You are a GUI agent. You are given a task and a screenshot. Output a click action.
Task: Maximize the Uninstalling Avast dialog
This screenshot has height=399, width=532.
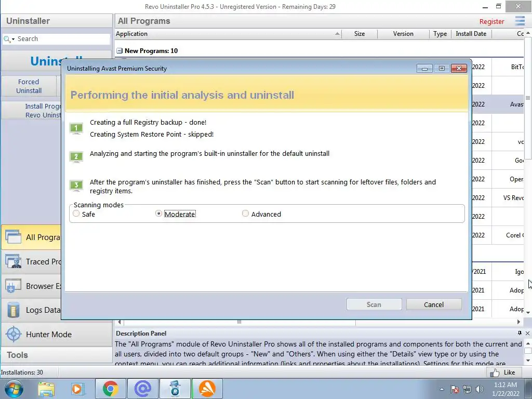tap(442, 68)
